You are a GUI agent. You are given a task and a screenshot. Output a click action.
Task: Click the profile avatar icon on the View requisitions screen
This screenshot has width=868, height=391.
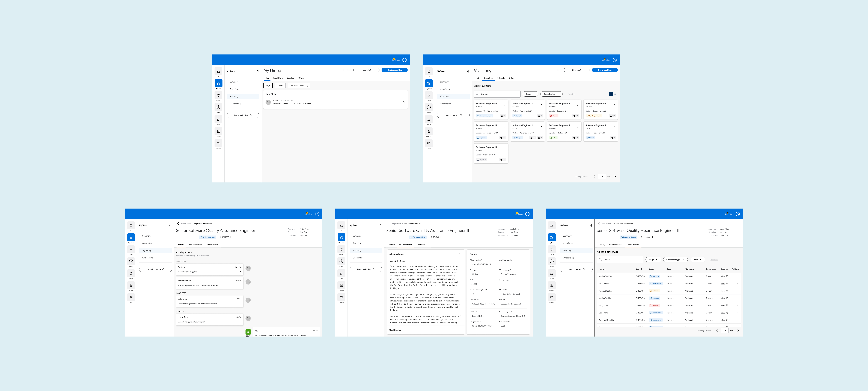point(615,60)
